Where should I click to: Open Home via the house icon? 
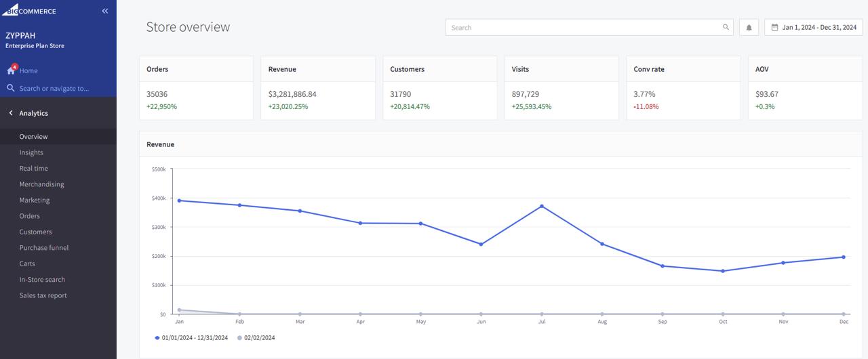tap(11, 70)
